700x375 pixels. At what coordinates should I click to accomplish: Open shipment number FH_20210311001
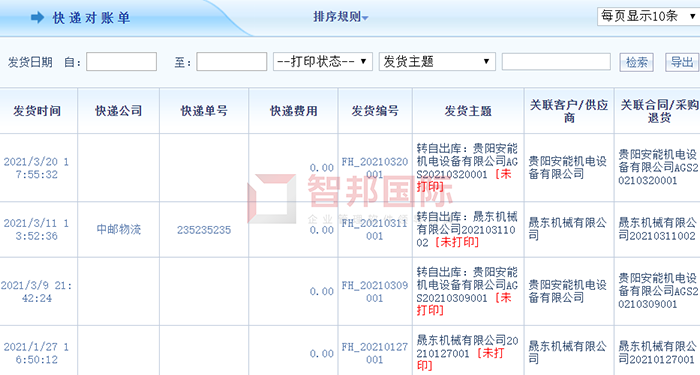375,229
